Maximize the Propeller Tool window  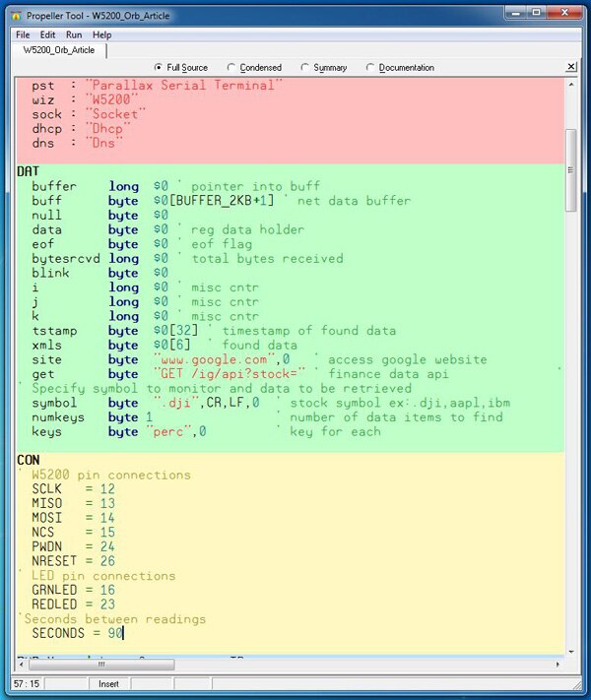[537, 14]
